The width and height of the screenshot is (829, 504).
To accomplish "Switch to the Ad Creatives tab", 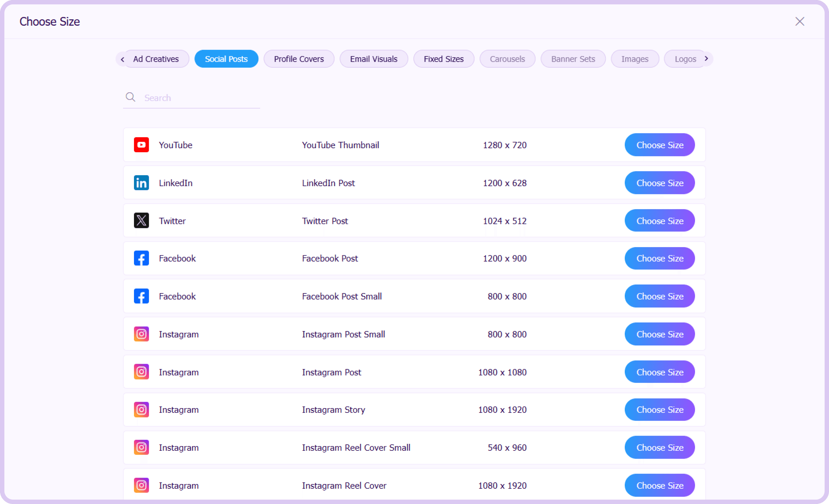I will pos(156,59).
